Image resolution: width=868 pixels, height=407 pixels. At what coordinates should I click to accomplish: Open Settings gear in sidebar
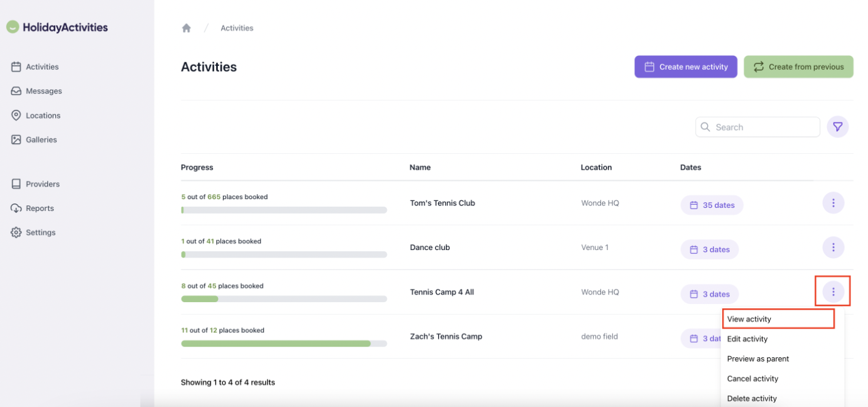pos(40,232)
